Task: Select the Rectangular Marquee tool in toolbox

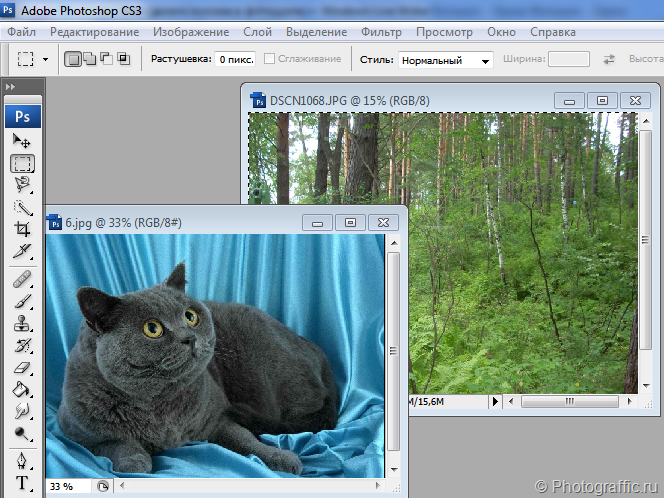Action: click(22, 163)
